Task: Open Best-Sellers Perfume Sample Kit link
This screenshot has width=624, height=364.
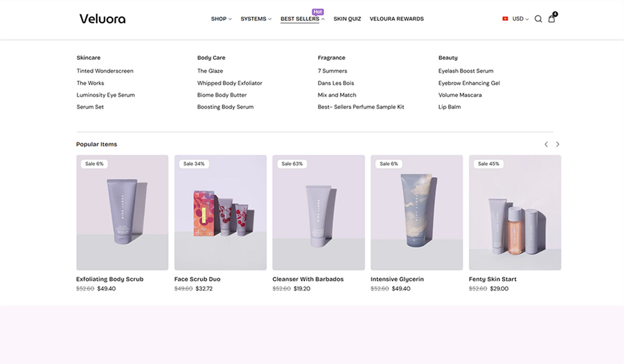Action: coord(361,107)
